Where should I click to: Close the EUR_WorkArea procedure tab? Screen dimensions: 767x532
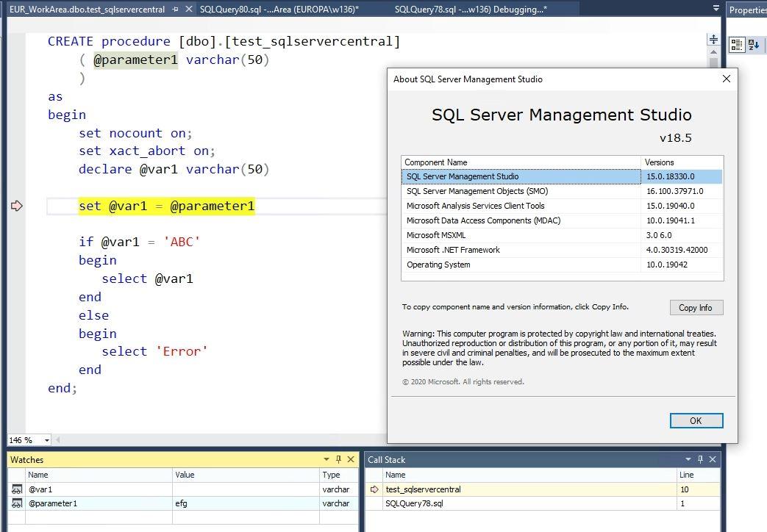tap(189, 10)
